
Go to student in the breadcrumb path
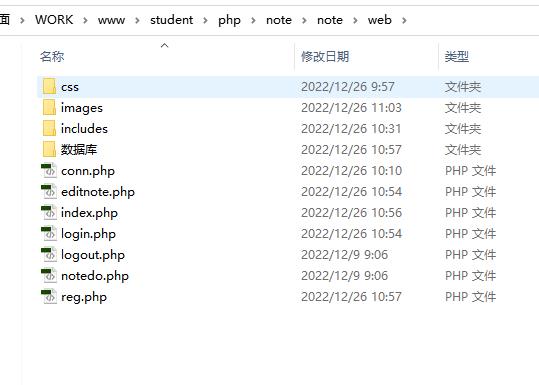(171, 20)
